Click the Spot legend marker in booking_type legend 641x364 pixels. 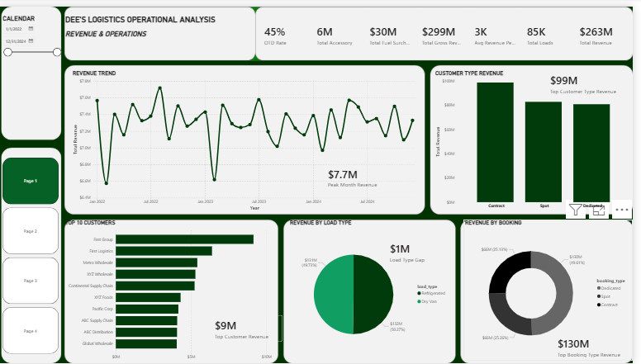coord(599,296)
